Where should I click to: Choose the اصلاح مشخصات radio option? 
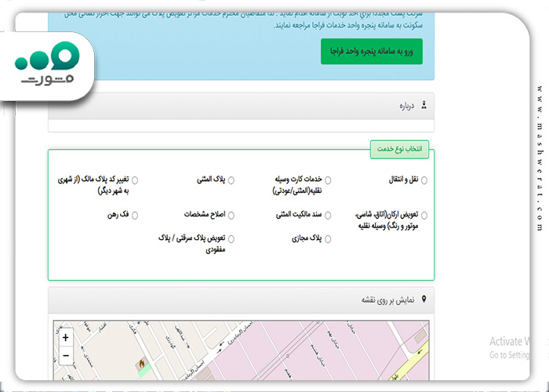pyautogui.click(x=231, y=216)
